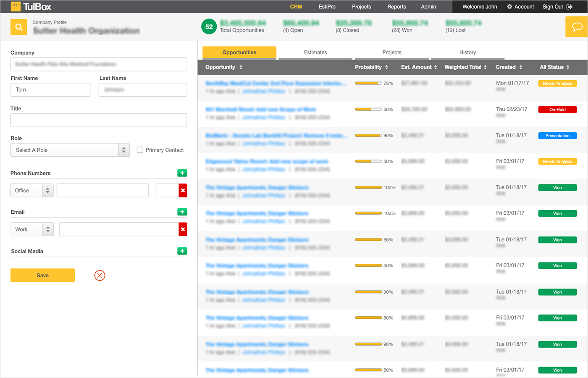588x378 pixels.
Task: Click the 52 total opportunities badge
Action: (x=209, y=26)
